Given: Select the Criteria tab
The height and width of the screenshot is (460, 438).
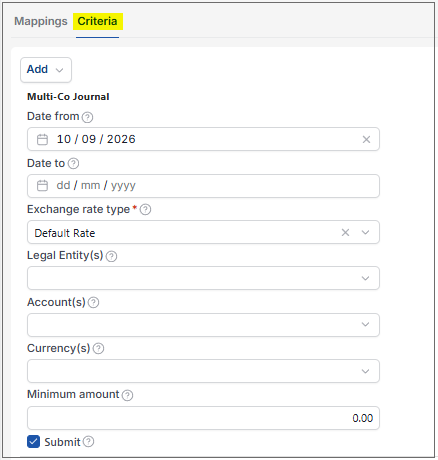Looking at the screenshot, I should tap(97, 21).
